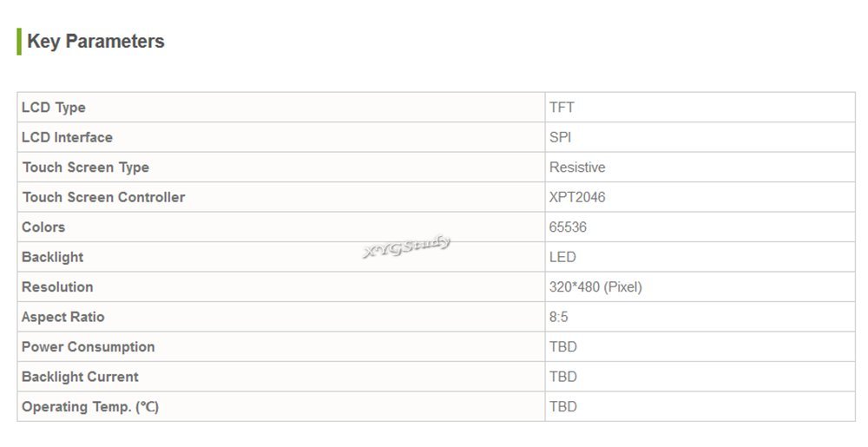
Task: Click the XPT2046 controller value
Action: pyautogui.click(x=577, y=197)
